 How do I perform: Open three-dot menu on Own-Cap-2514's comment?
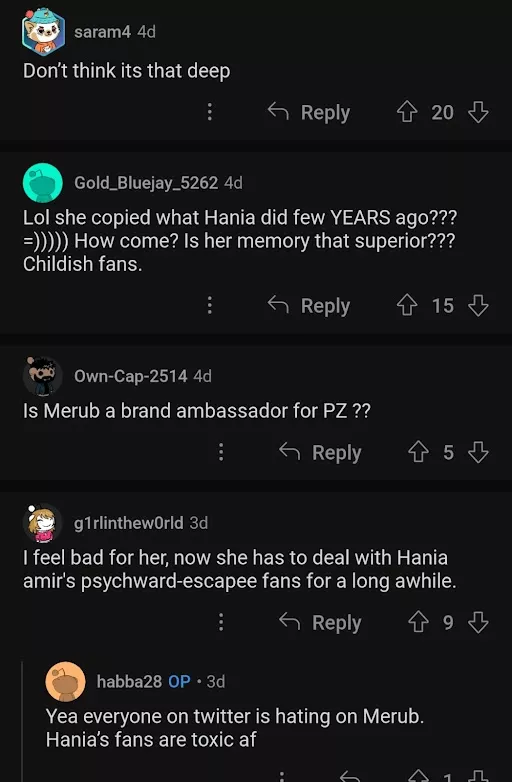[x=221, y=452]
